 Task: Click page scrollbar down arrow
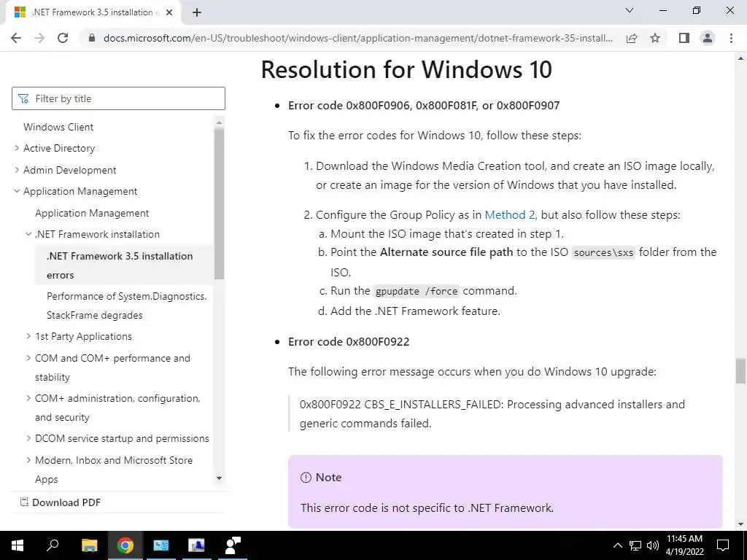pyautogui.click(x=740, y=524)
